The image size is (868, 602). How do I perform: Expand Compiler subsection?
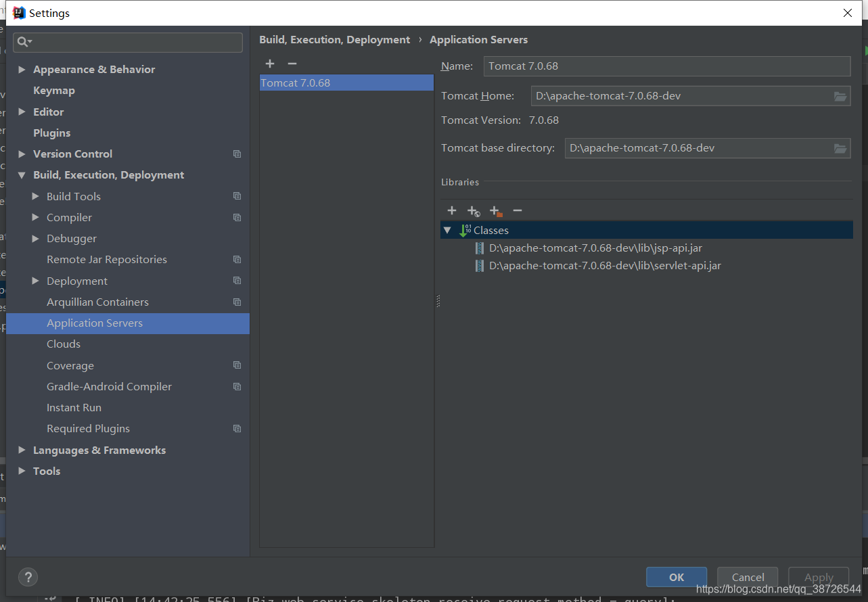35,218
